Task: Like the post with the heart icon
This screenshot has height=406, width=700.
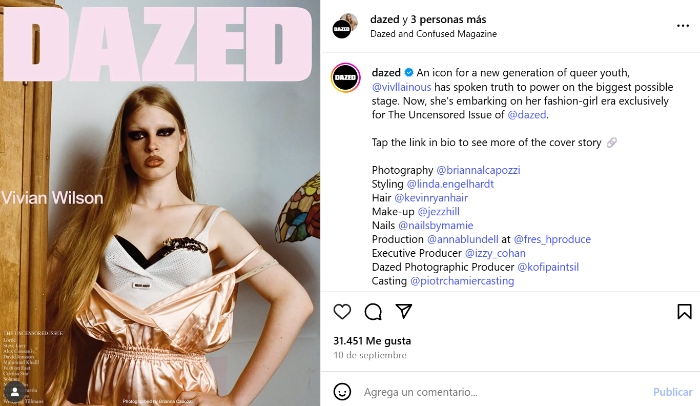Action: pyautogui.click(x=342, y=311)
